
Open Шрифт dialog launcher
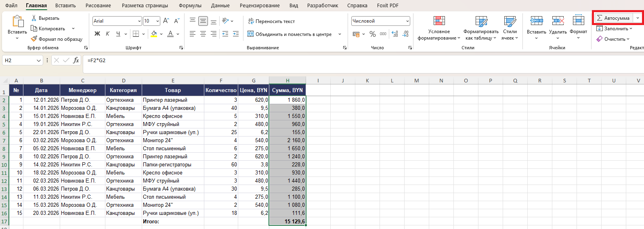[x=181, y=48]
